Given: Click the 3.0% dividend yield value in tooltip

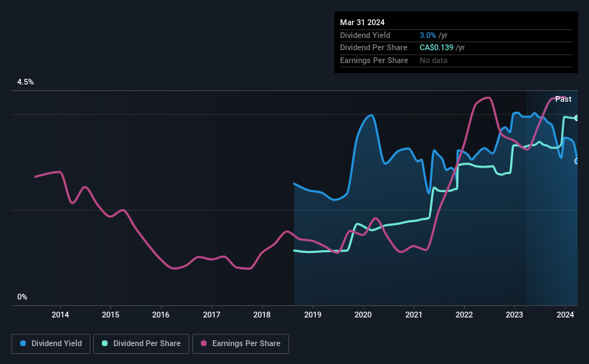Looking at the screenshot, I should click(x=428, y=35).
